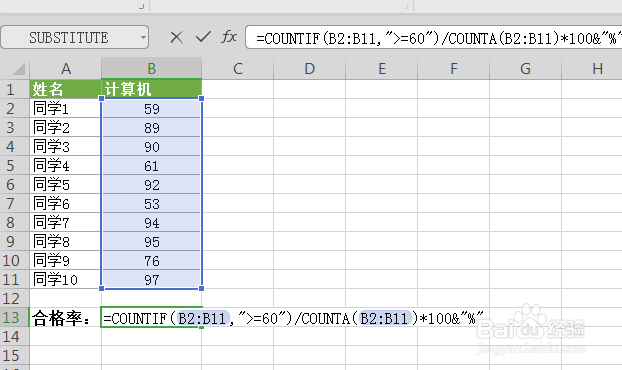
Task: Click in the B13 formula editing cell
Action: pos(152,318)
